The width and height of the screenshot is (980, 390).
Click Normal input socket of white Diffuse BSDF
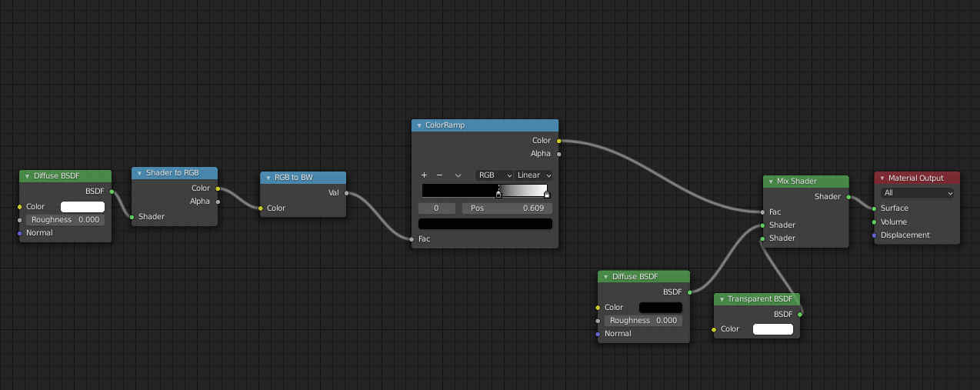tap(19, 233)
